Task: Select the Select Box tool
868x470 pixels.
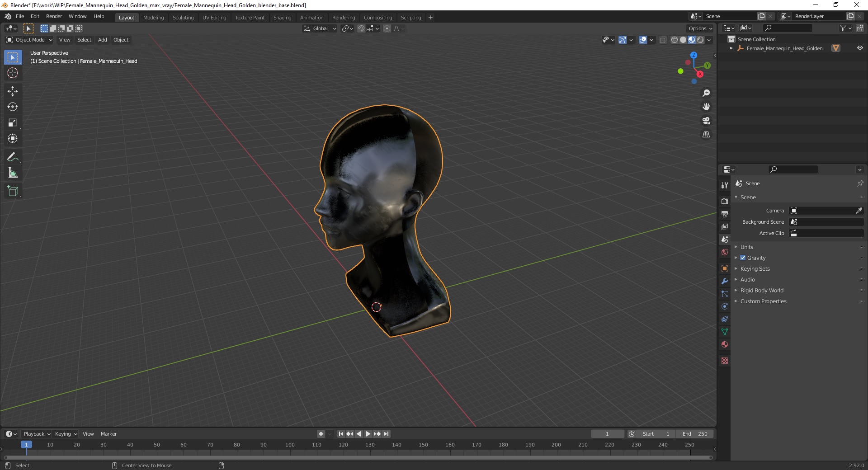Action: [13, 57]
